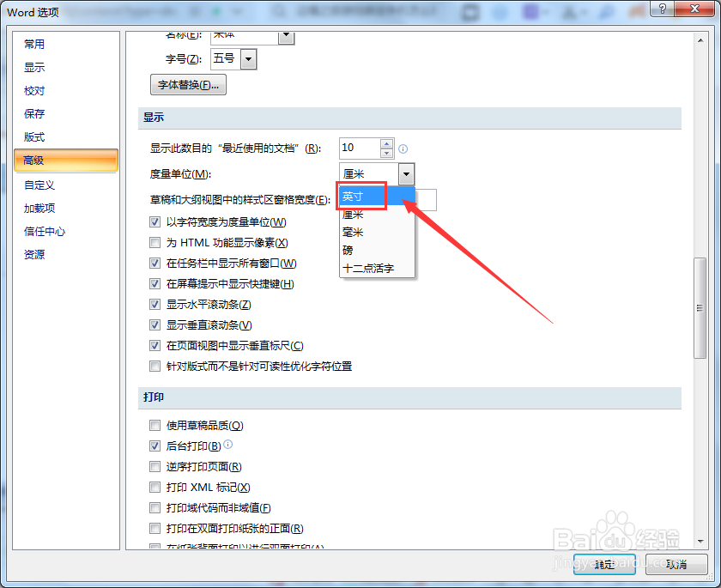Screen dimensions: 721x588
Task: Choose 厘米 from the unit list
Action: click(x=377, y=215)
